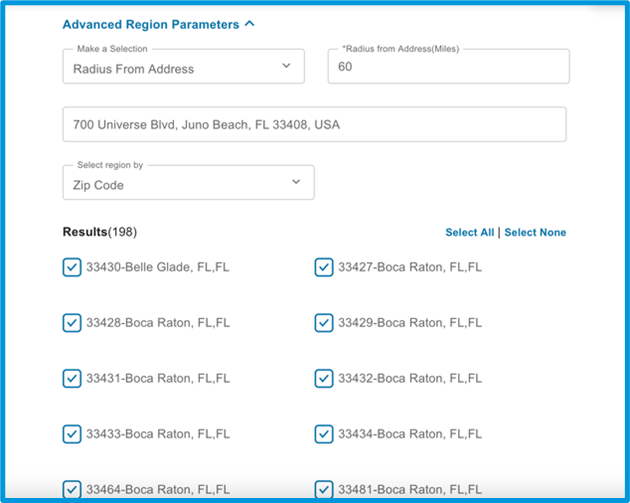Click the Select None link
The width and height of the screenshot is (630, 503).
pyautogui.click(x=535, y=232)
